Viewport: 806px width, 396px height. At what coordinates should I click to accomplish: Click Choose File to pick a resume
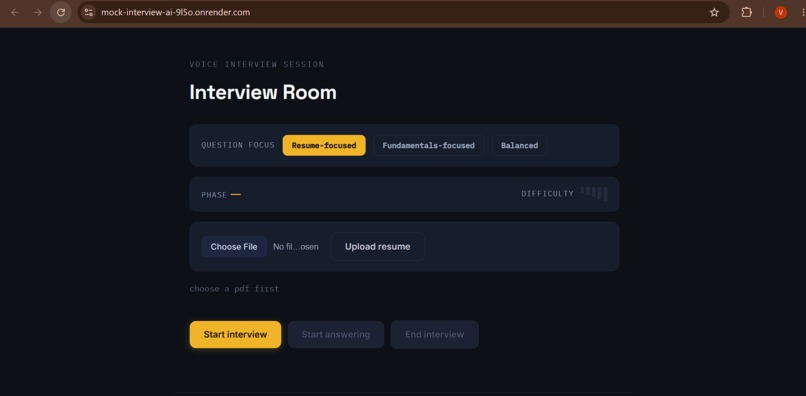point(234,247)
